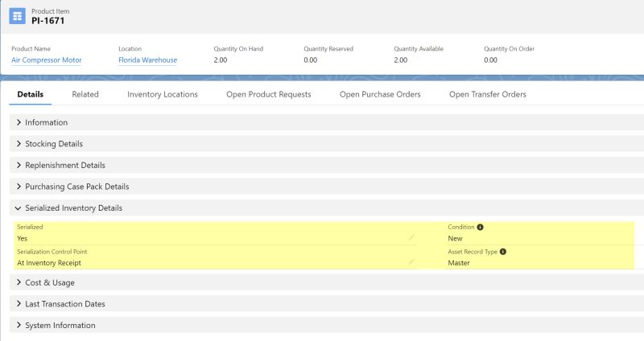Screen dimensions: 644x341
Task: Click the Product Item record icon
Action: pyautogui.click(x=17, y=16)
